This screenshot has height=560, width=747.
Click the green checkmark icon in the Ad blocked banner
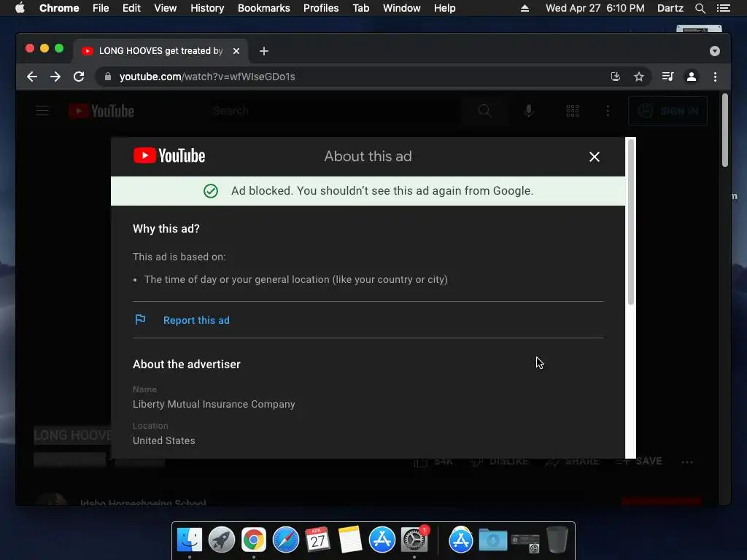pos(211,191)
